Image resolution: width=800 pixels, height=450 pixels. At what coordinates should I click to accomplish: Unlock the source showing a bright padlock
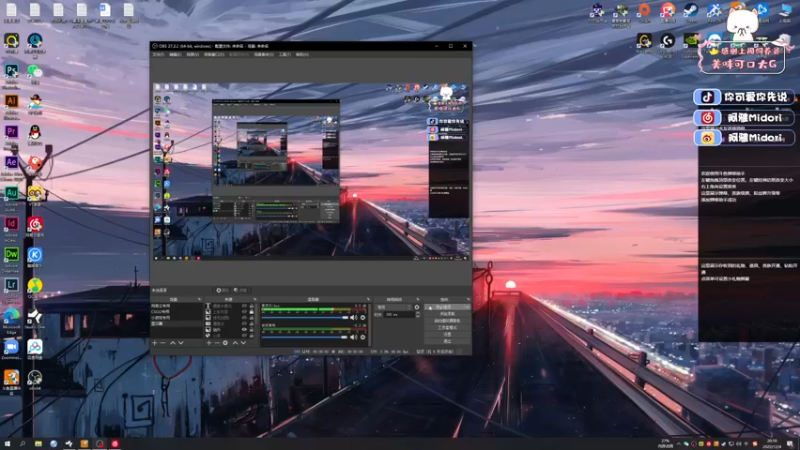251,312
